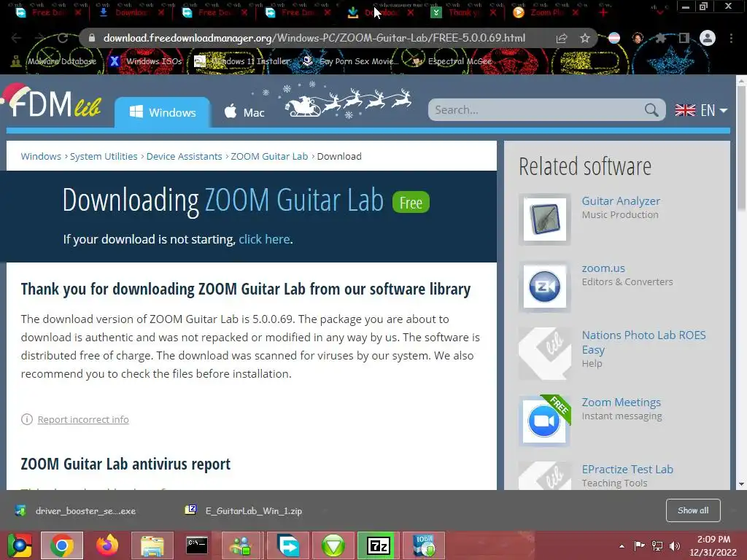Click the page scrollbar down arrow
This screenshot has width=747, height=560.
point(741,484)
